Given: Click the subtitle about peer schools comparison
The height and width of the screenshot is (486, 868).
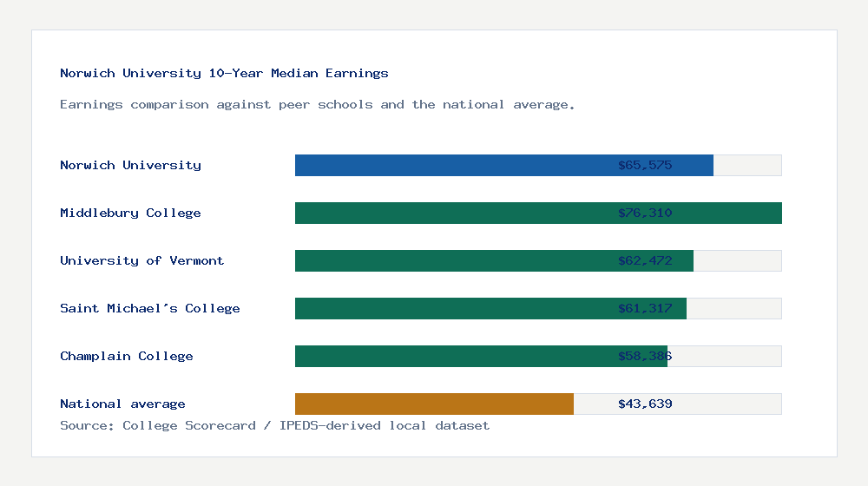Looking at the screenshot, I should coord(317,105).
